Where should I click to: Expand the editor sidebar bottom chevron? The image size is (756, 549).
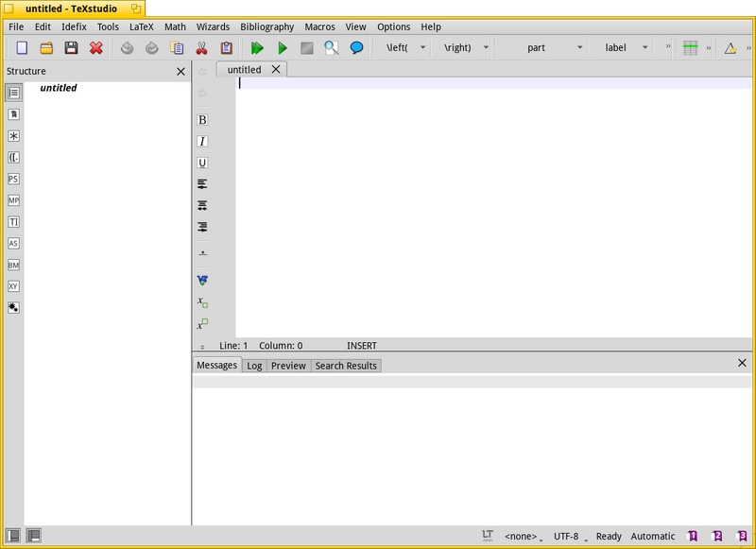click(202, 347)
